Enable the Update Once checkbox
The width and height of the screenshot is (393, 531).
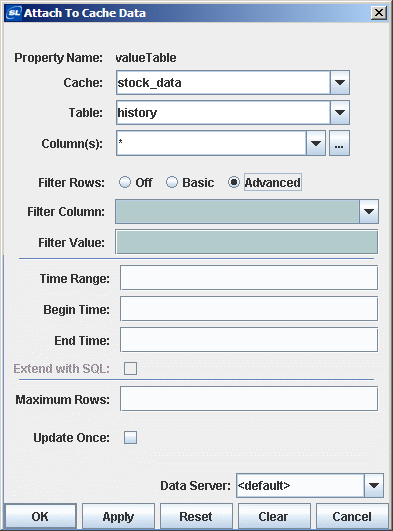coord(130,437)
